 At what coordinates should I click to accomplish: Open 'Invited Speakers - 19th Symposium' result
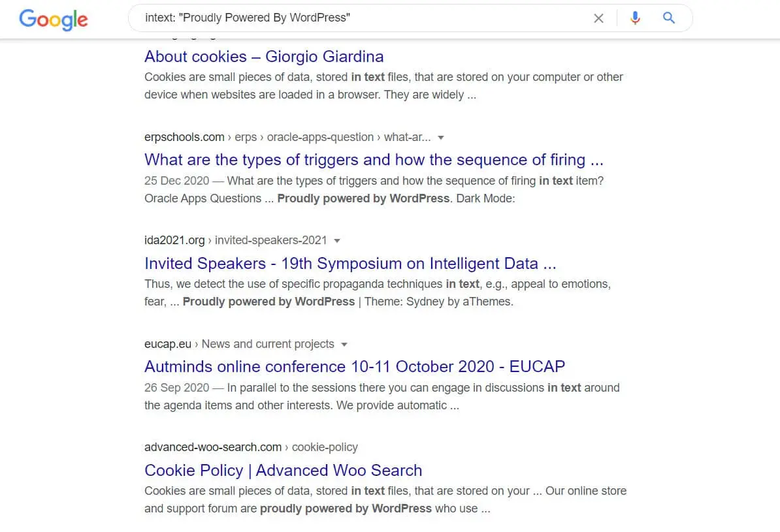tap(350, 264)
